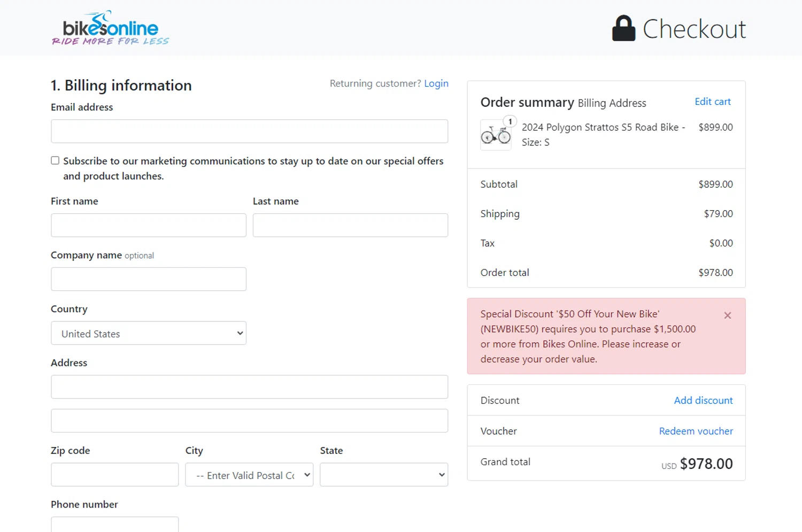Open the Edit cart link

point(712,102)
